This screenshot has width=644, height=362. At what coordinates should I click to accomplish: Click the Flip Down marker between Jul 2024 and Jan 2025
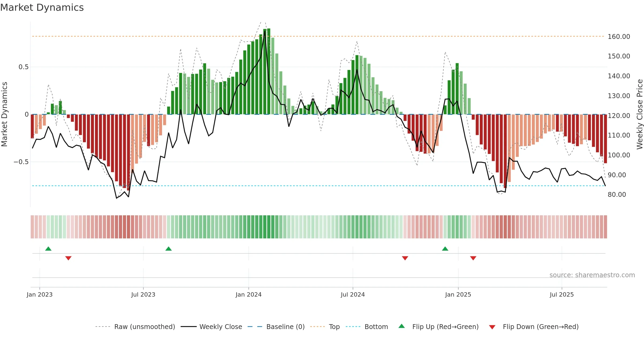click(405, 258)
